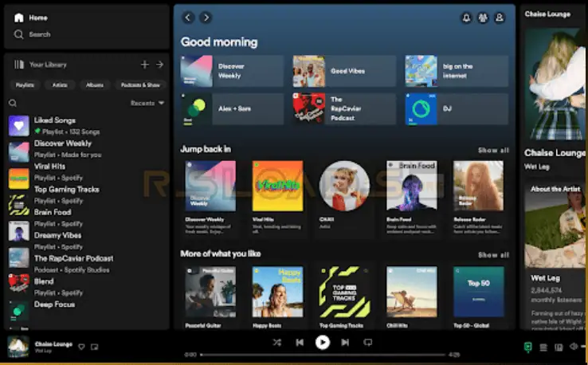The height and width of the screenshot is (365, 588).
Task: Open the Discover Weekly shortcut under Good morning
Action: [232, 71]
